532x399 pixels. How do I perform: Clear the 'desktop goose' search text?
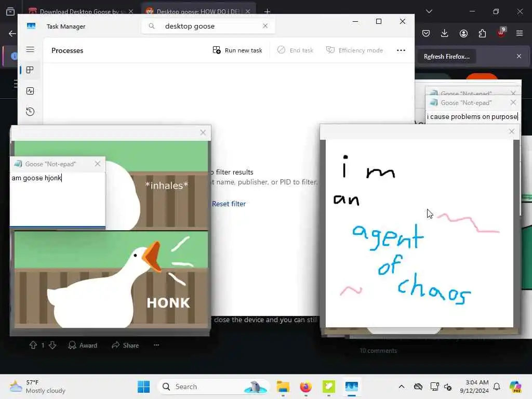pos(265,26)
